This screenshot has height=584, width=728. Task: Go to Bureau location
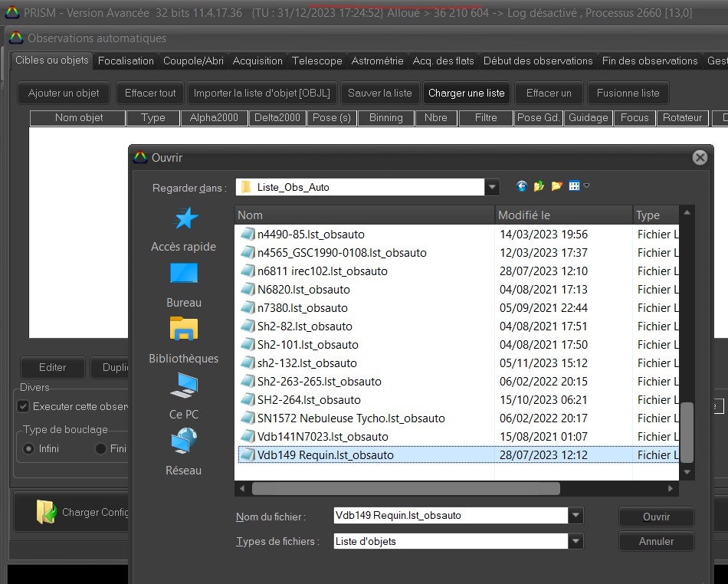[183, 285]
